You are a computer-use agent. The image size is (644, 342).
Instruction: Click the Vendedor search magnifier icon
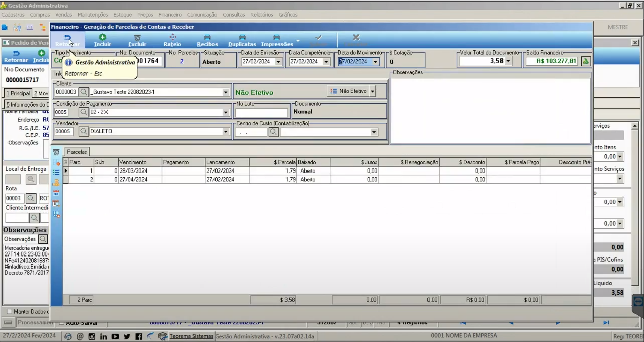pyautogui.click(x=84, y=131)
